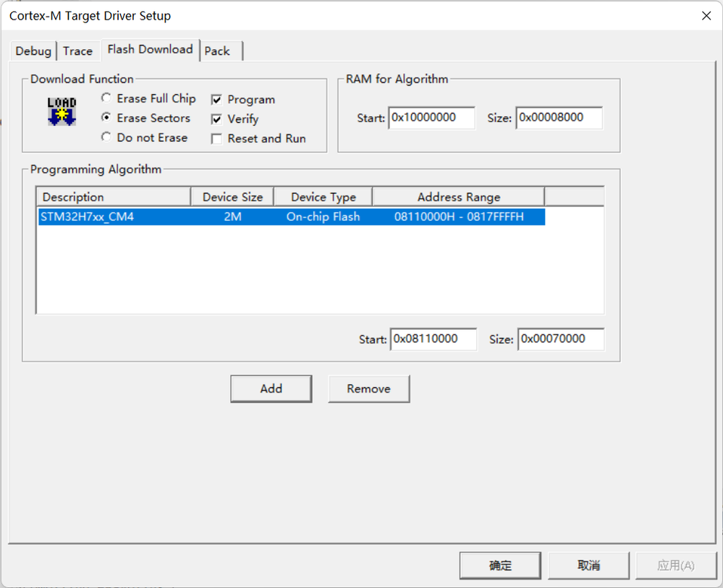723x588 pixels.
Task: Click the Address Range column header
Action: click(x=459, y=197)
